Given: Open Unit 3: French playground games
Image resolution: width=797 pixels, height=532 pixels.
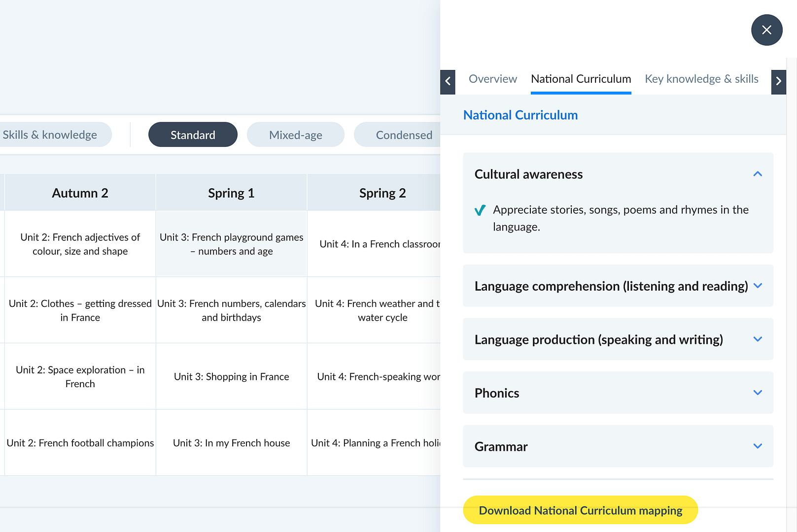Looking at the screenshot, I should pyautogui.click(x=231, y=244).
